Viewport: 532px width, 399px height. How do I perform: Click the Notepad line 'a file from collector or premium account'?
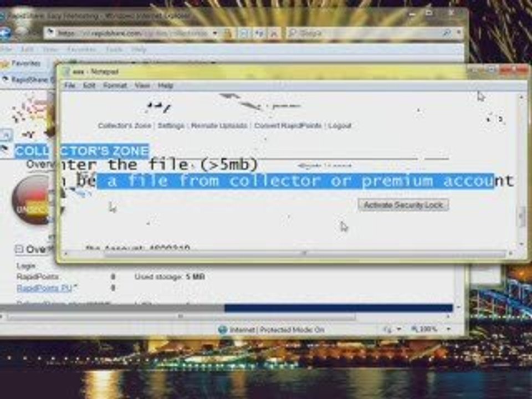(295, 181)
